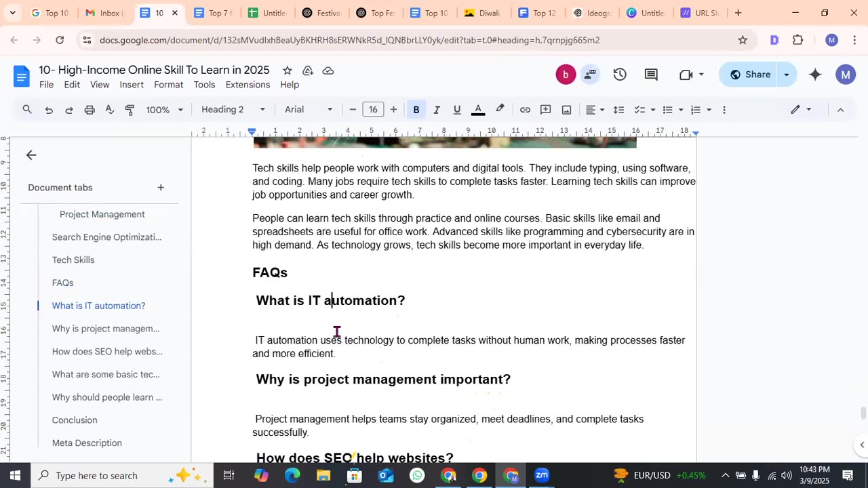Open version history clock icon

[620, 75]
